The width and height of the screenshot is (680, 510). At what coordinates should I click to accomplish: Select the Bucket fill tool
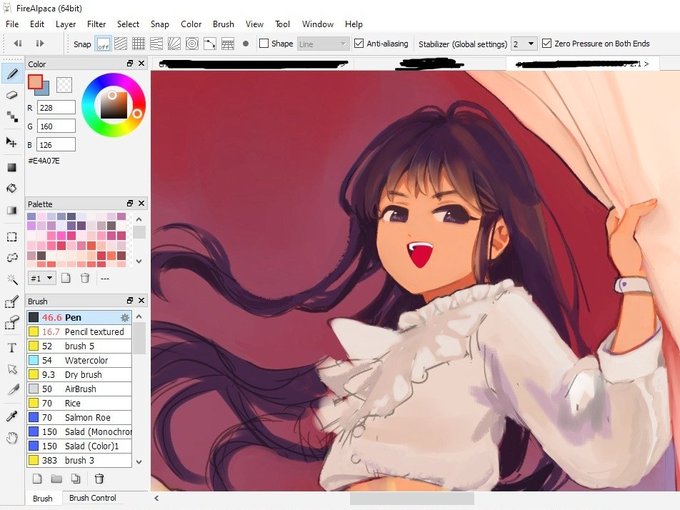[12, 188]
